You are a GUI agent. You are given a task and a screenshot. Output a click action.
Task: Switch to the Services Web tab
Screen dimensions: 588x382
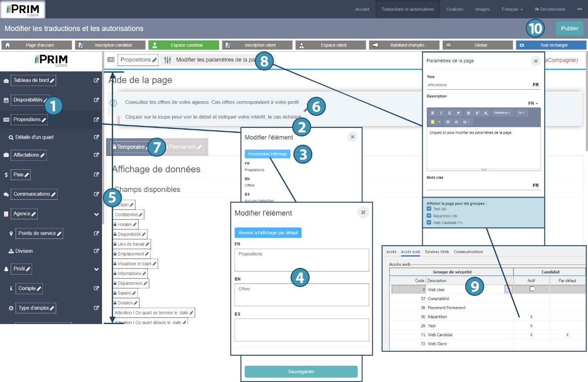[x=437, y=252]
